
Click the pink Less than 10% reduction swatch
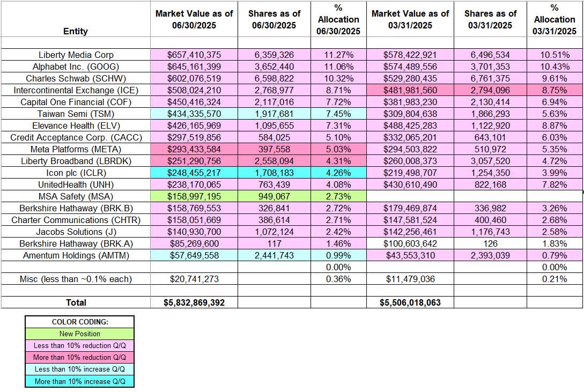click(79, 345)
